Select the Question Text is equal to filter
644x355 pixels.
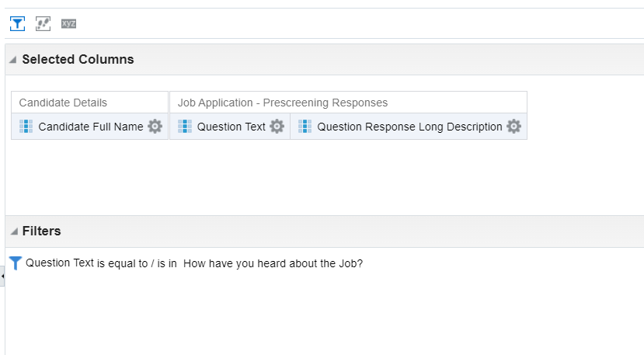tap(194, 263)
